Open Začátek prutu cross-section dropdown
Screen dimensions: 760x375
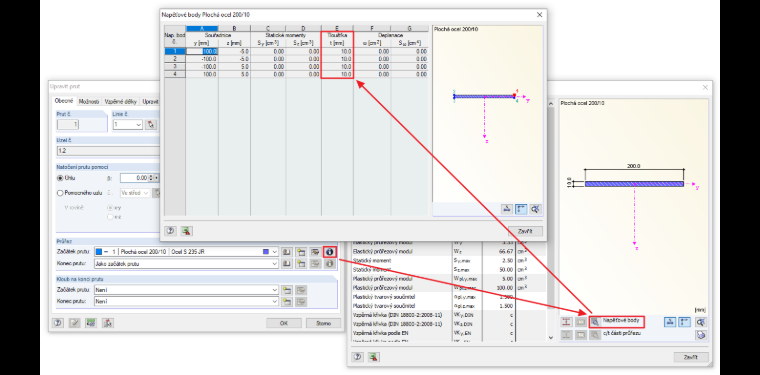(x=274, y=252)
